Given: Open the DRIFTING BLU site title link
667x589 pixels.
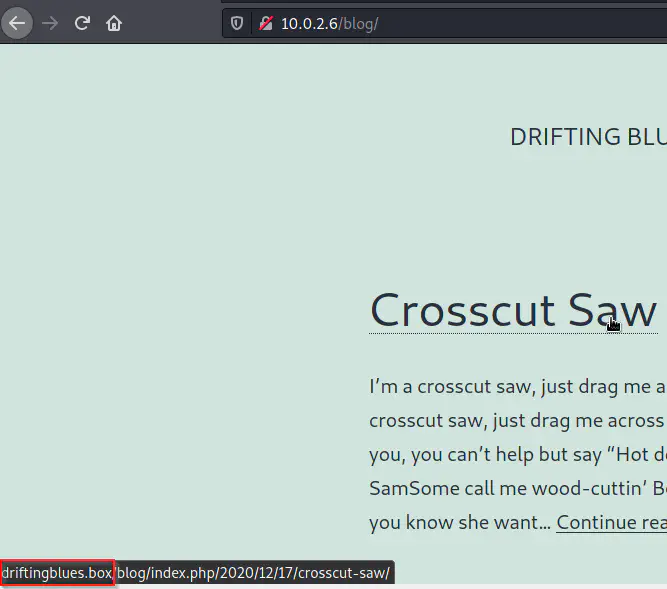Looking at the screenshot, I should point(587,137).
